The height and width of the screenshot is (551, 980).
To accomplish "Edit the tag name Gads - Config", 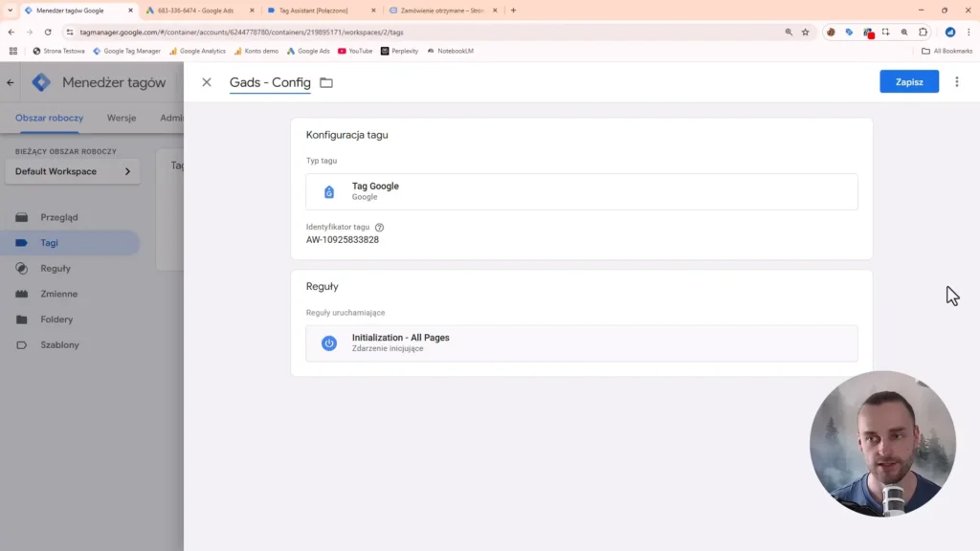I will click(x=270, y=82).
